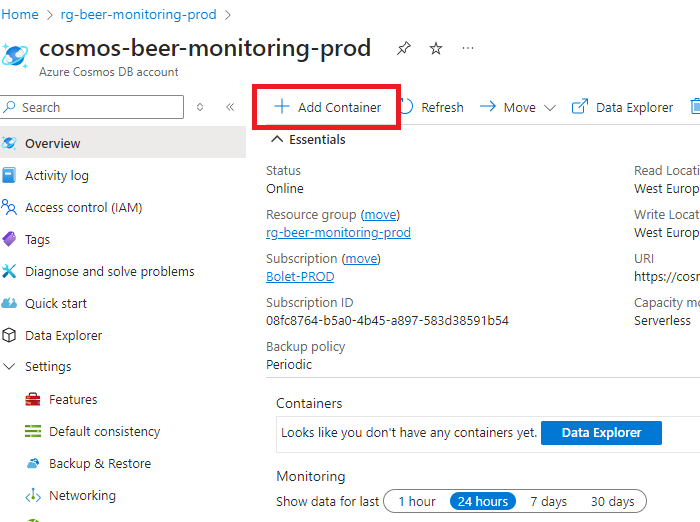Click the Networking icon
700x522 pixels.
33,496
